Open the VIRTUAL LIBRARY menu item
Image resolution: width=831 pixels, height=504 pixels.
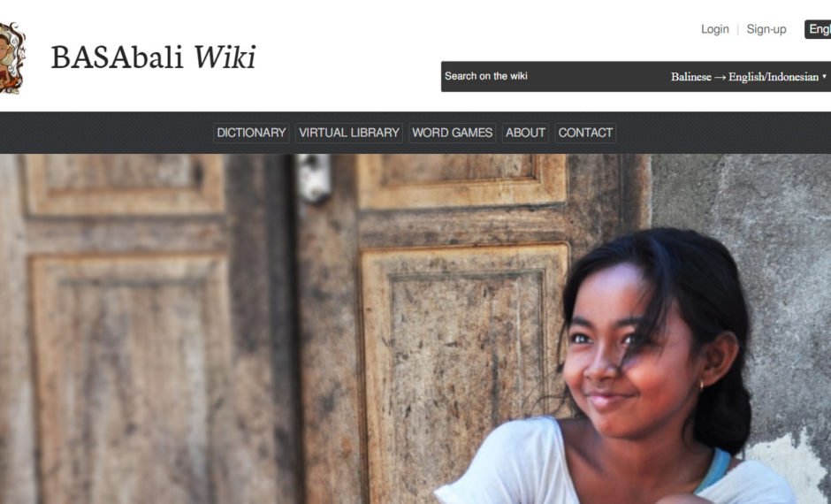[348, 133]
